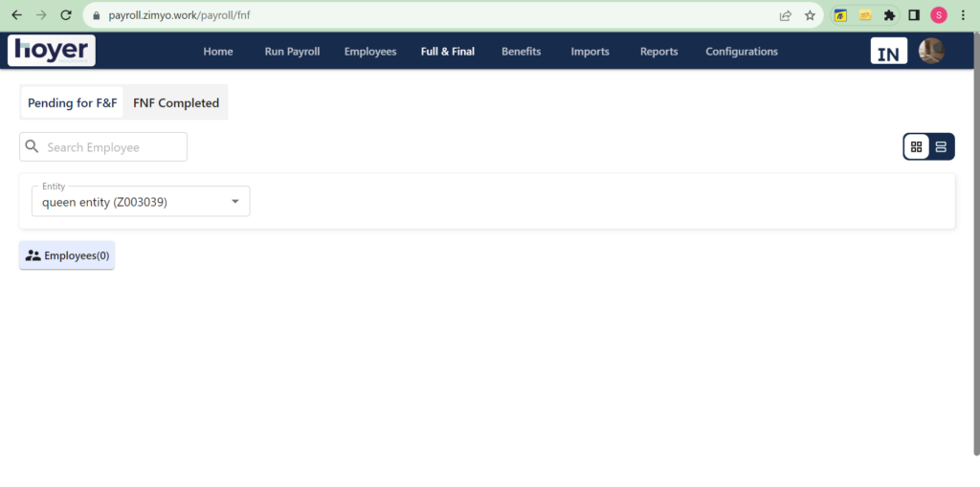Open the Extensions puzzle piece menu
The width and height of the screenshot is (980, 487).
click(x=889, y=15)
